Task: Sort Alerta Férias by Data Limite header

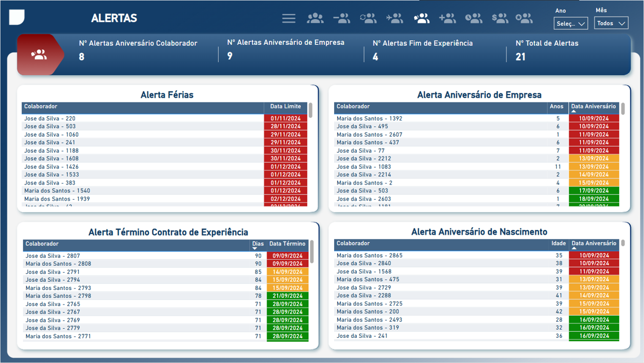Action: click(x=285, y=107)
